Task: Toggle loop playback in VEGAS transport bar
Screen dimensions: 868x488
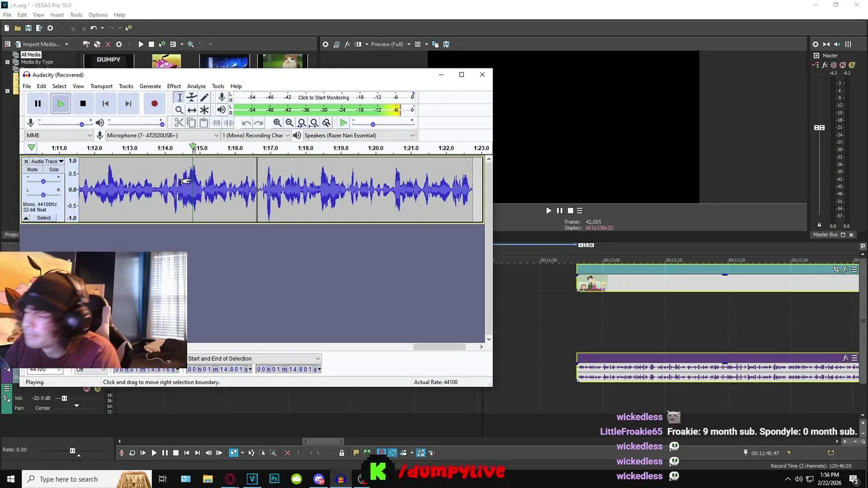Action: [132, 453]
